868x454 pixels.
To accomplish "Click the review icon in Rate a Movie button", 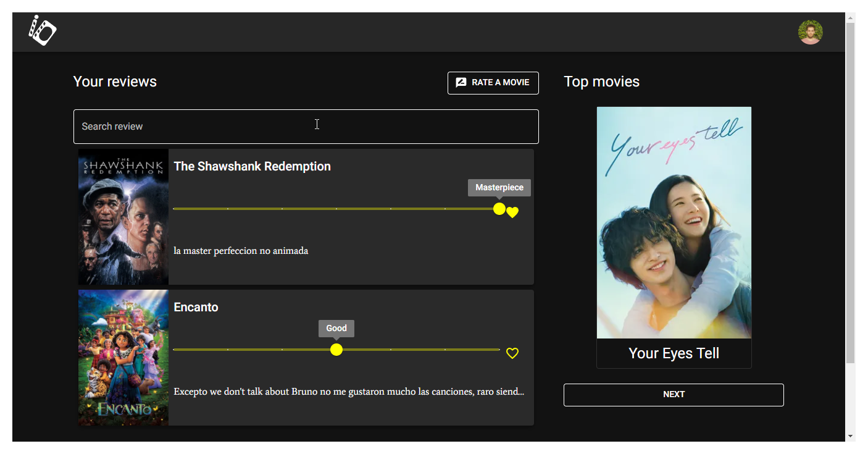I will 461,83.
